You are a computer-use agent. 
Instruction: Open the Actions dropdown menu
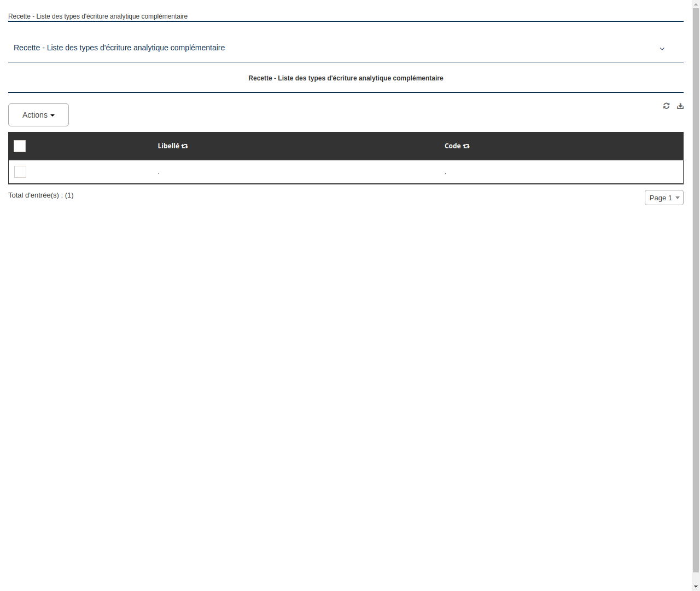click(x=38, y=115)
